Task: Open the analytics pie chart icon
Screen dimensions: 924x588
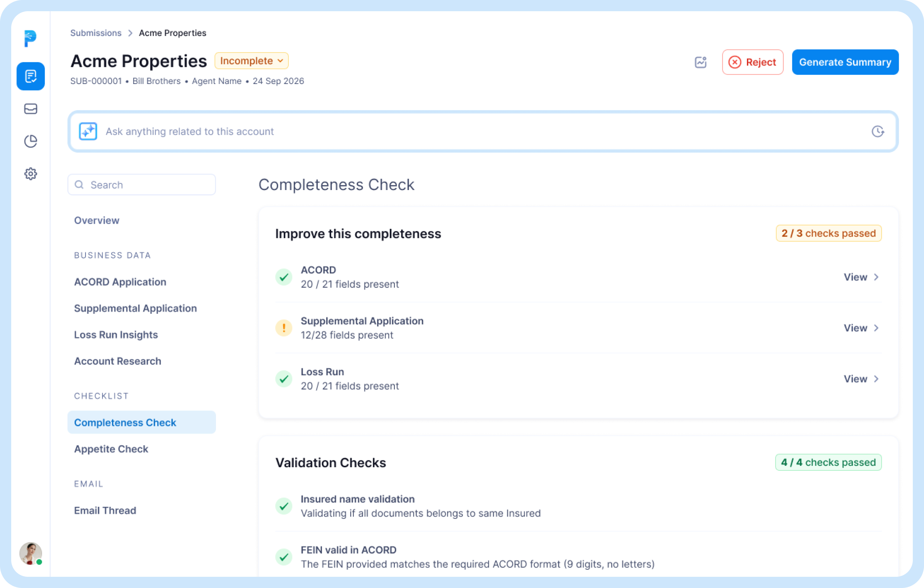Action: tap(30, 141)
